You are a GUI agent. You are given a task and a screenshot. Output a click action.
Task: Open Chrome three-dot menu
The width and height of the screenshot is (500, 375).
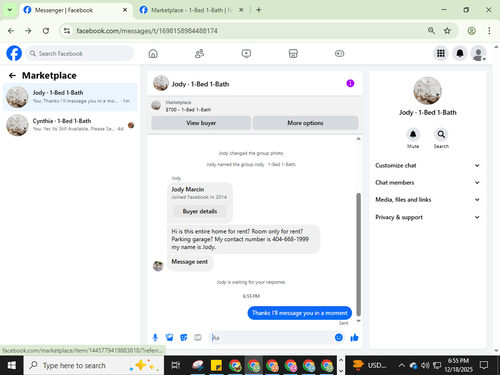(x=489, y=31)
